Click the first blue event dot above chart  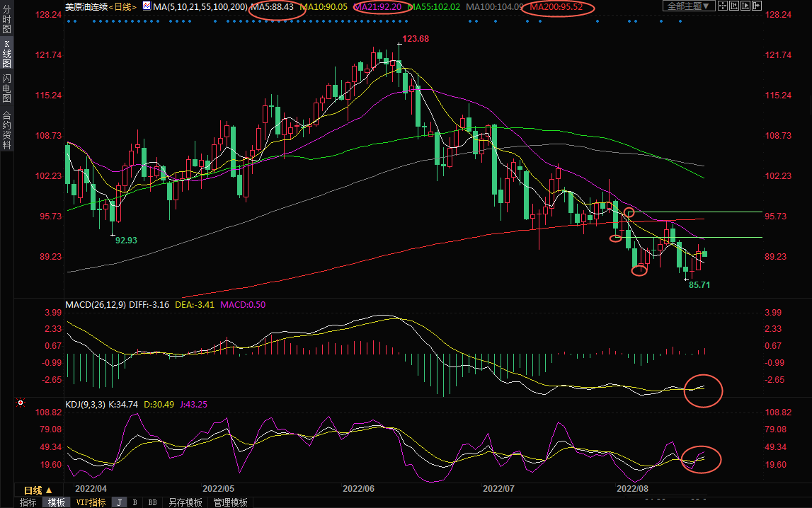pos(69,21)
